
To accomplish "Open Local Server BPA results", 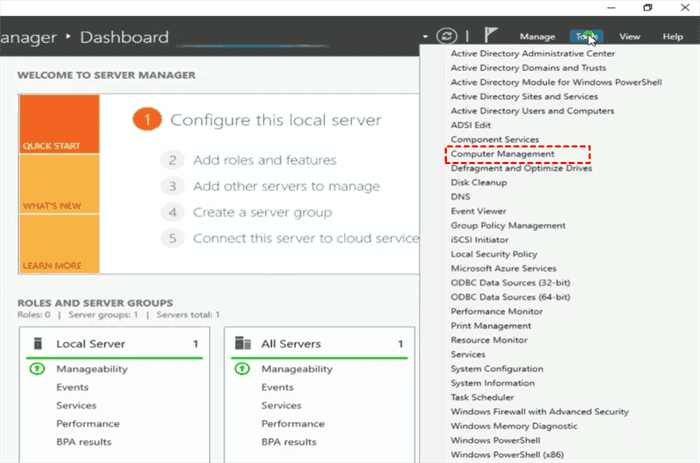I will pyautogui.click(x=84, y=441).
